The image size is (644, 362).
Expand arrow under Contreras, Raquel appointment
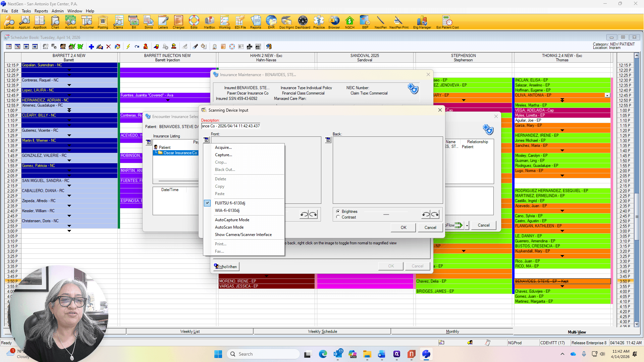click(69, 85)
